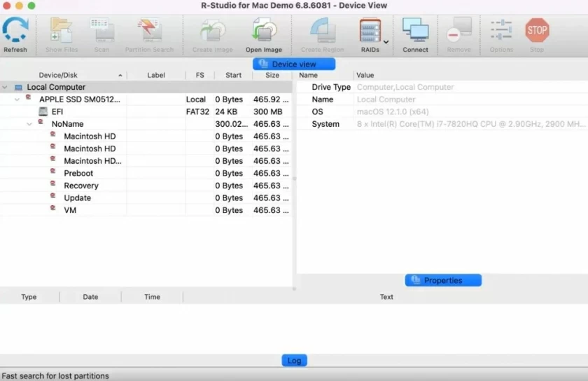This screenshot has width=588, height=381.
Task: Click the FAT32 cell for EFI
Action: [x=197, y=112]
